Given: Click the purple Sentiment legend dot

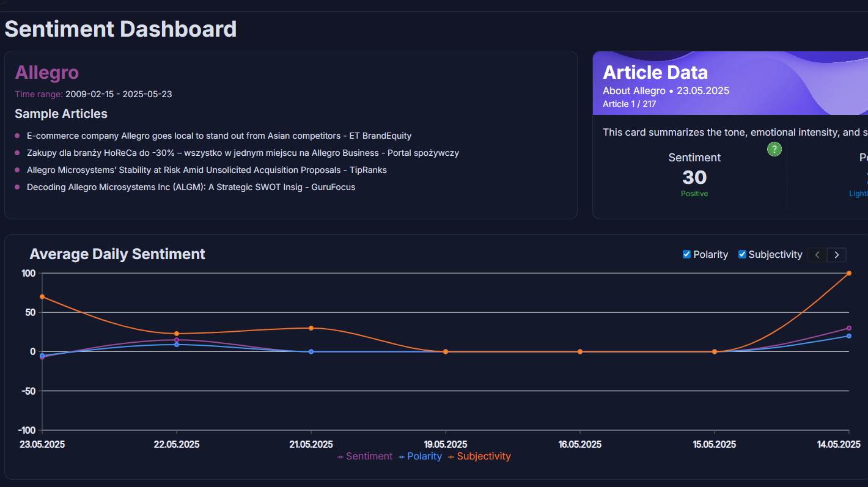Looking at the screenshot, I should (340, 456).
